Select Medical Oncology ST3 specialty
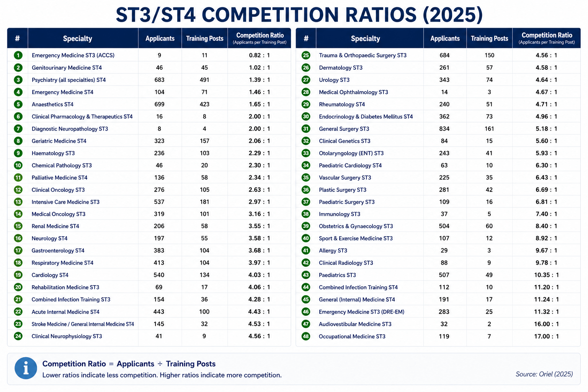This screenshot has width=588, height=392. (x=59, y=214)
